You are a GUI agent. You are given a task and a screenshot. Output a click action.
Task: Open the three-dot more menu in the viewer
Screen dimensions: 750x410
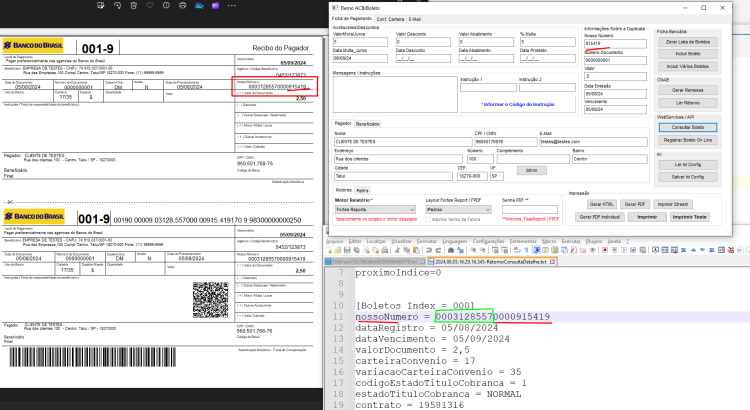click(232, 5)
